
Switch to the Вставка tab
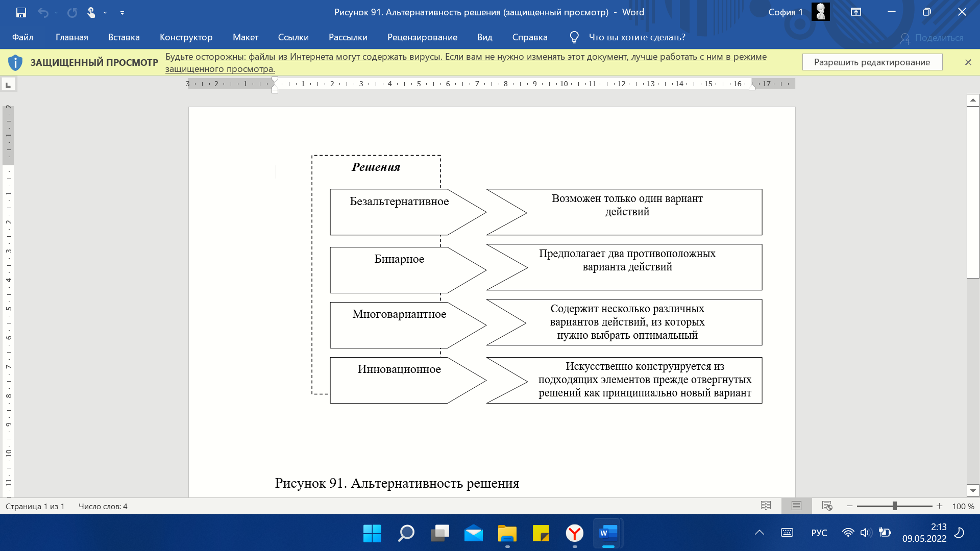(124, 37)
